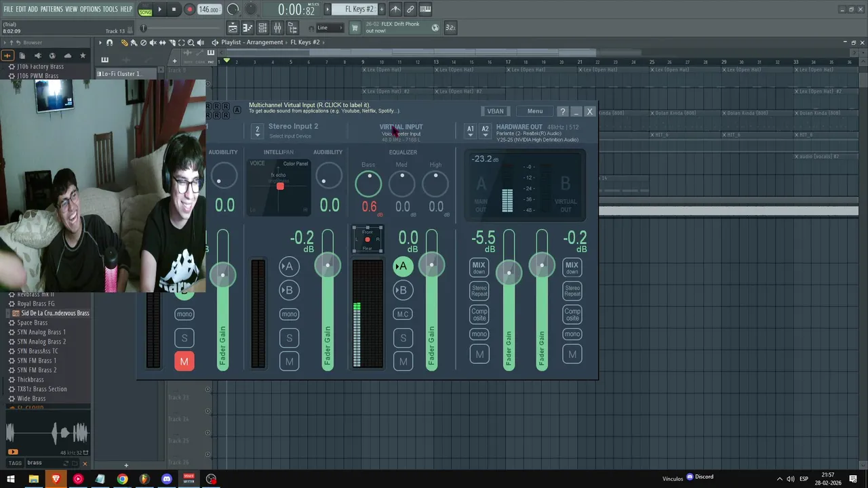868x488 pixels.
Task: Click the Bass equalizer knob
Action: pyautogui.click(x=368, y=184)
